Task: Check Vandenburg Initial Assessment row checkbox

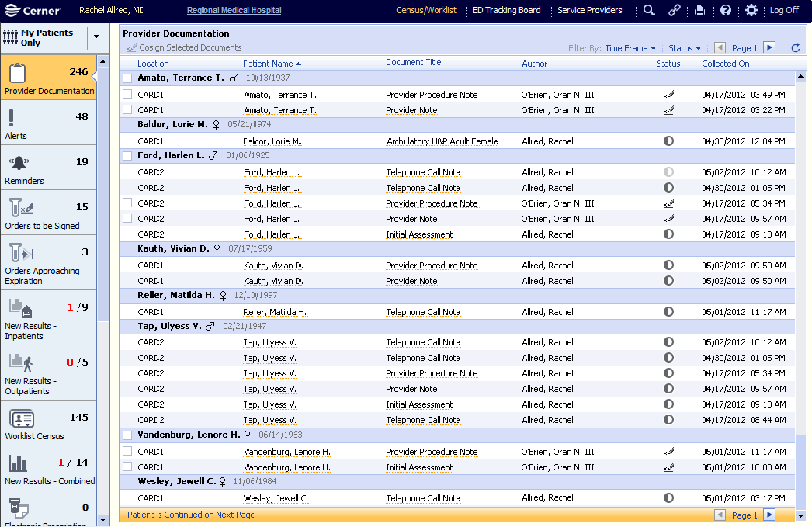Action: point(127,467)
